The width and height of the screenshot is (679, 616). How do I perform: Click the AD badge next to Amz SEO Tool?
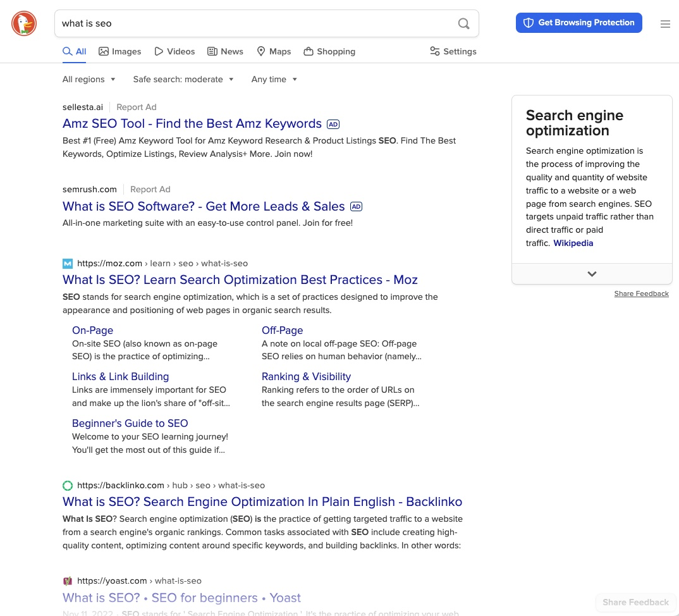tap(333, 125)
